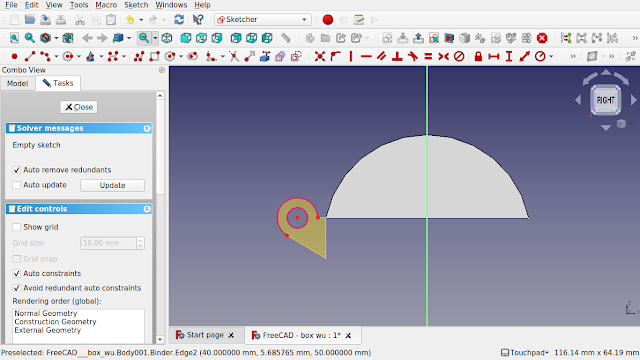
Task: Open the undo history dropdown arrow
Action: click(141, 20)
